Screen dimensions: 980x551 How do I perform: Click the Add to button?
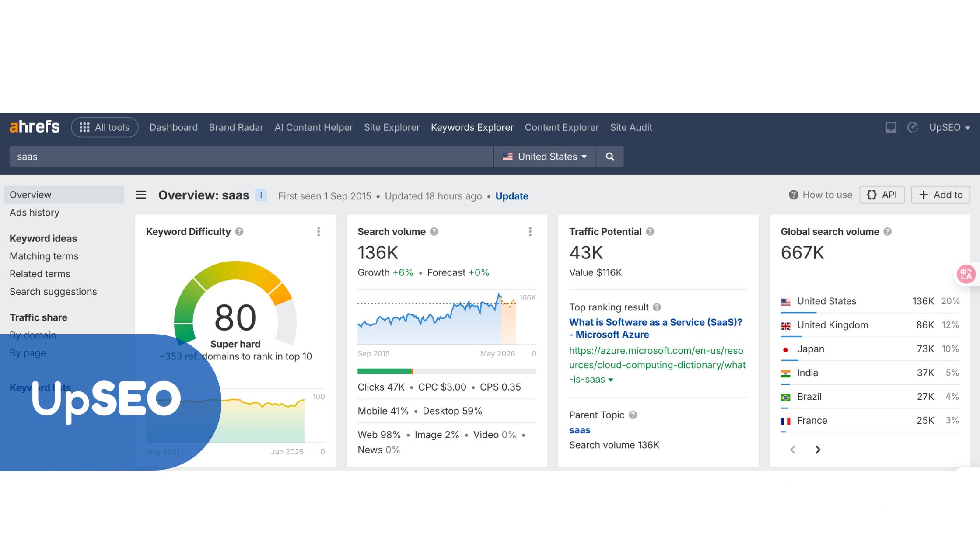(x=941, y=195)
